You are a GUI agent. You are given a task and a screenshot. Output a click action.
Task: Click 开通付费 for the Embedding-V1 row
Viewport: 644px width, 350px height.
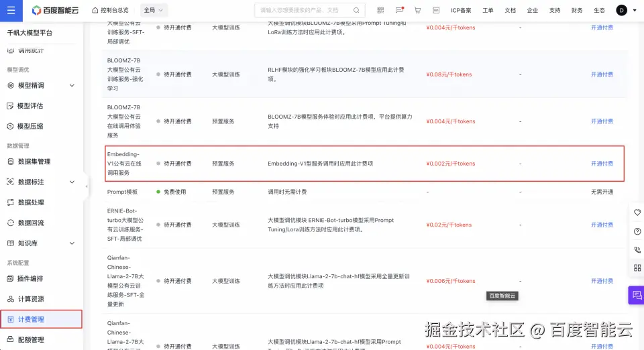tap(602, 164)
